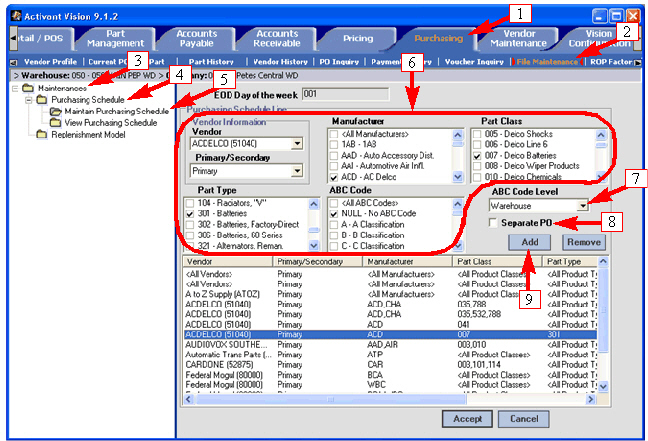Uncheck 007 - Delco Batteries part class
Image resolution: width=648 pixels, height=441 pixels.
[x=477, y=156]
